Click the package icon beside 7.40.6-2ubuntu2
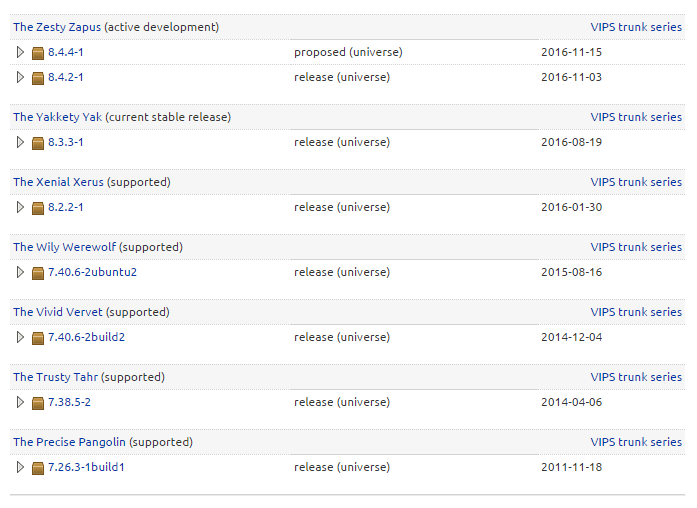697x508 pixels. pos(38,273)
